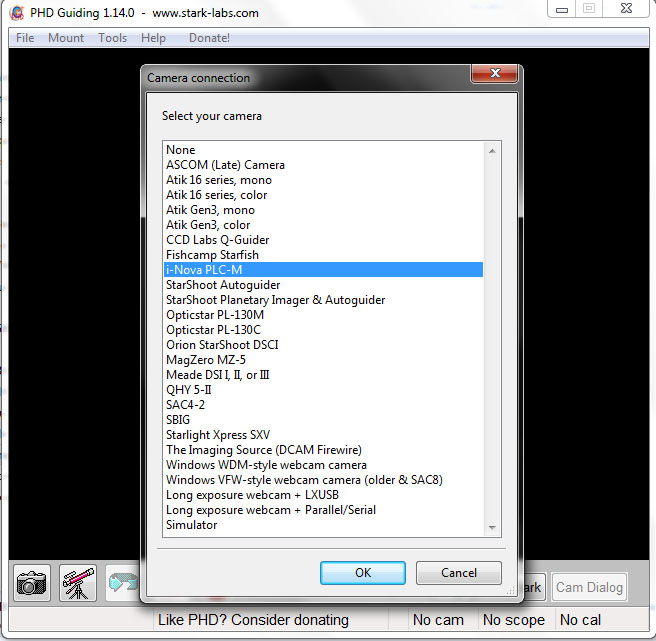
Task: Open the Donate! menu
Action: tap(209, 38)
